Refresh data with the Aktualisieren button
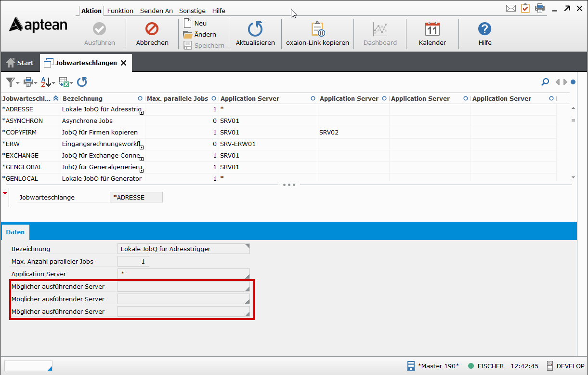 (x=255, y=30)
